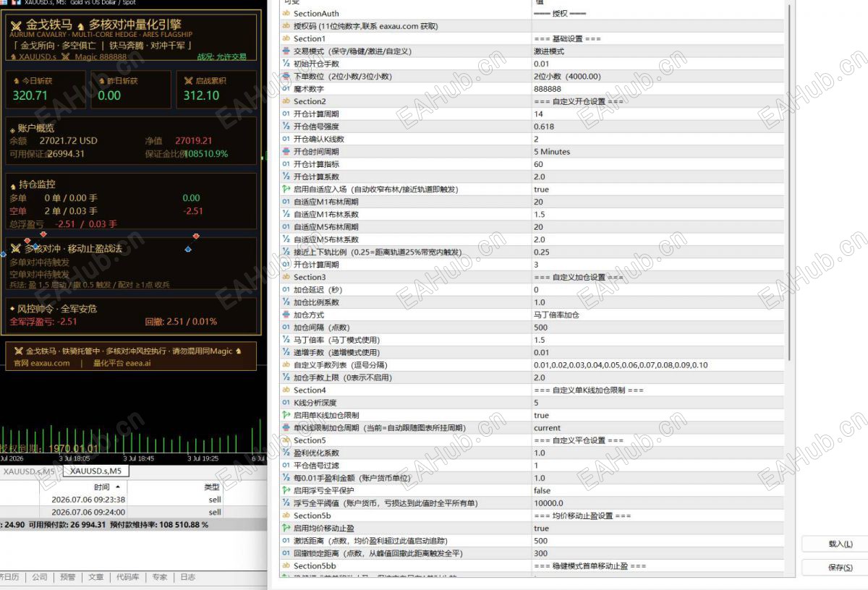Click the 01 icon beside 魔术数字

(x=286, y=89)
